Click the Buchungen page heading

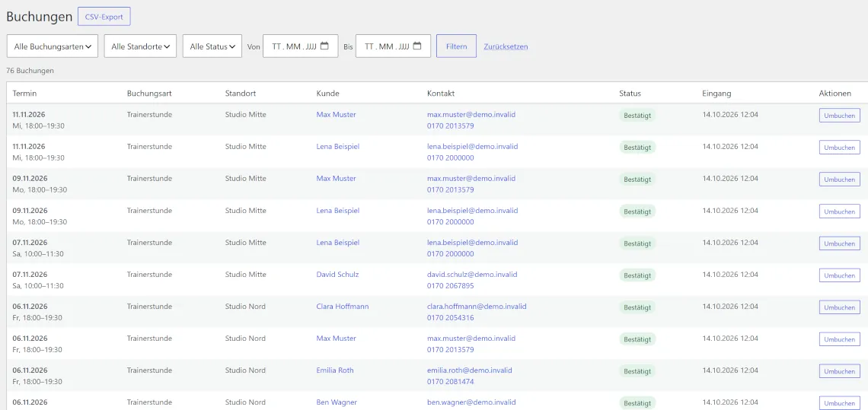(40, 17)
